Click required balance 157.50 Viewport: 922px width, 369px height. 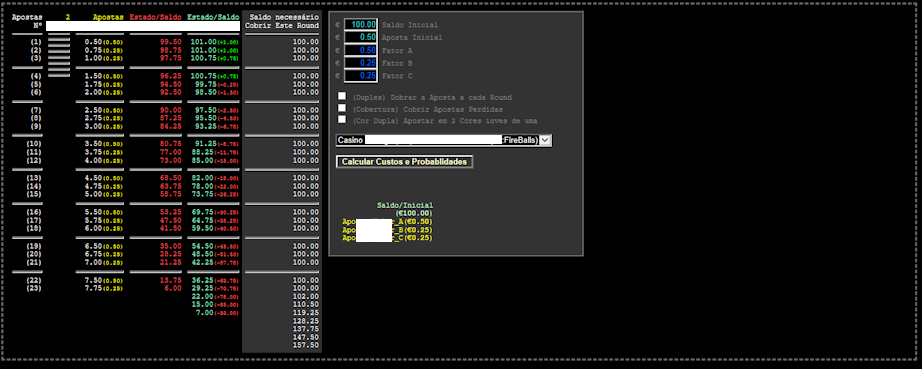click(x=306, y=345)
